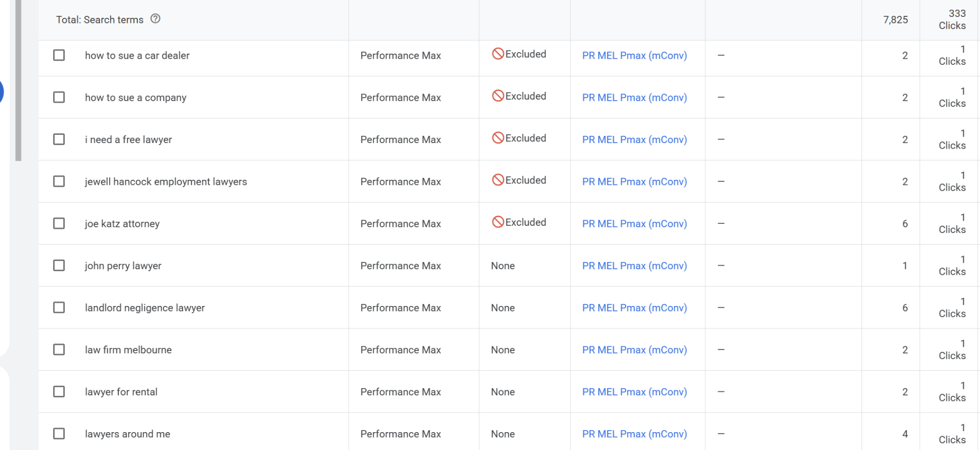Click the Excluded icon for how to sue a company
This screenshot has width=980, height=450.
pos(498,96)
